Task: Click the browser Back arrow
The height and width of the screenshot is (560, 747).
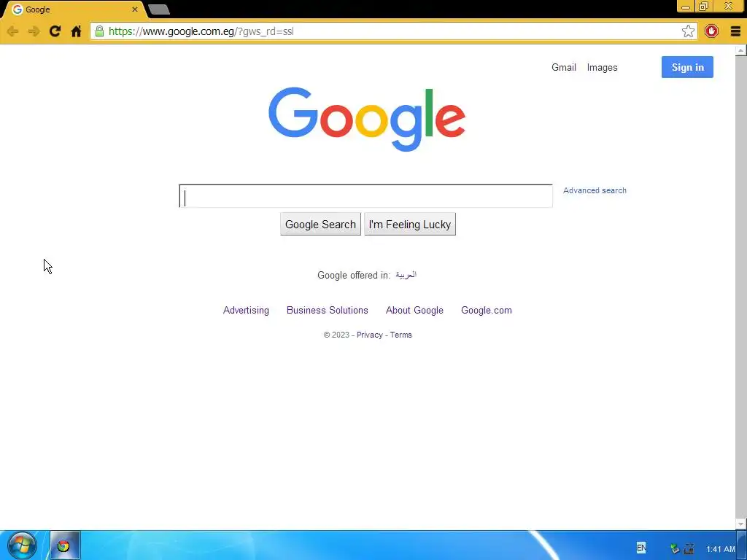Action: pyautogui.click(x=13, y=31)
